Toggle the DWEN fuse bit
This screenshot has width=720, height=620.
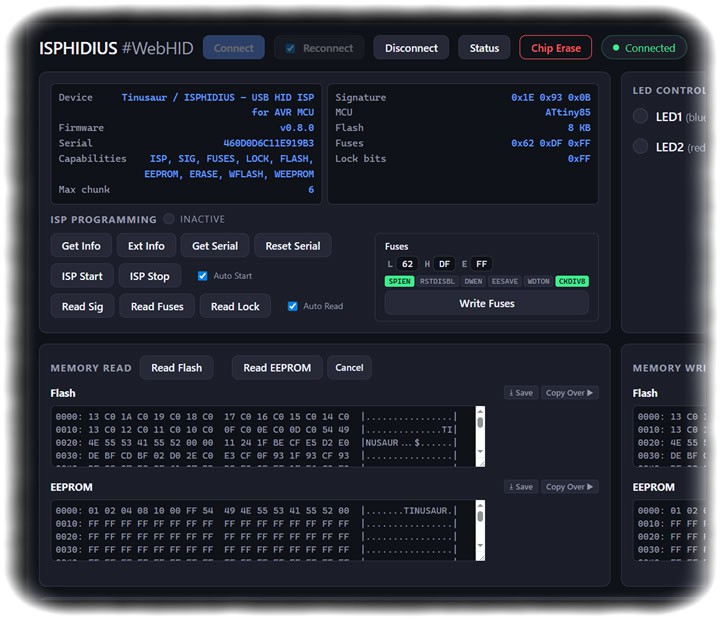(x=473, y=281)
